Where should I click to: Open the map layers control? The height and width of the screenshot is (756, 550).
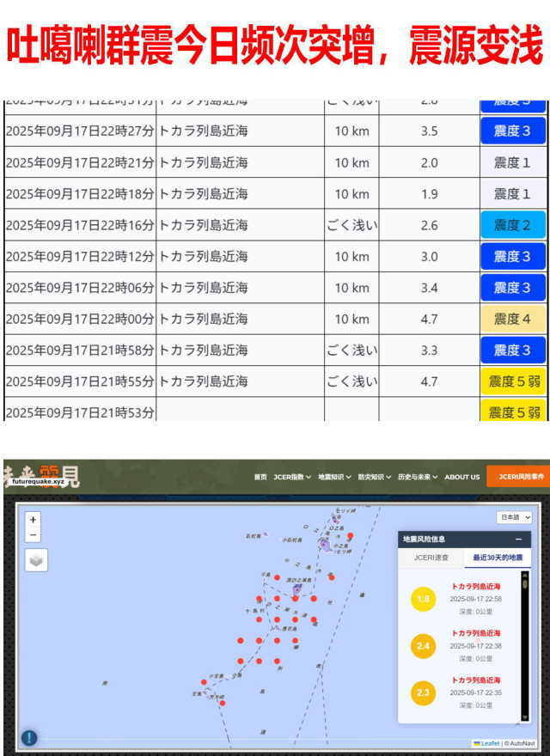click(36, 560)
